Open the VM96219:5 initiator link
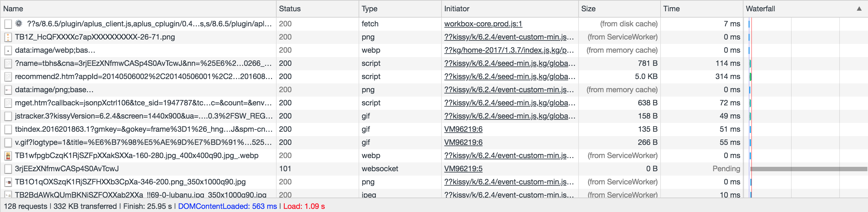 (x=463, y=169)
